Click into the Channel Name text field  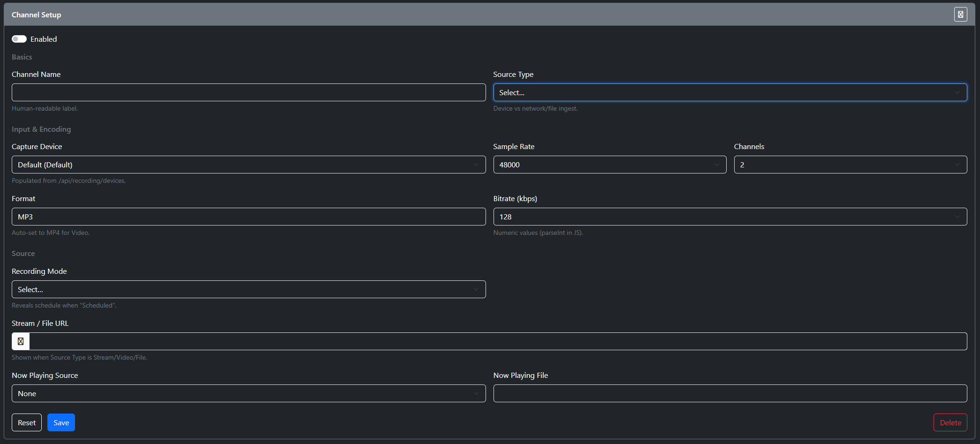click(x=248, y=93)
